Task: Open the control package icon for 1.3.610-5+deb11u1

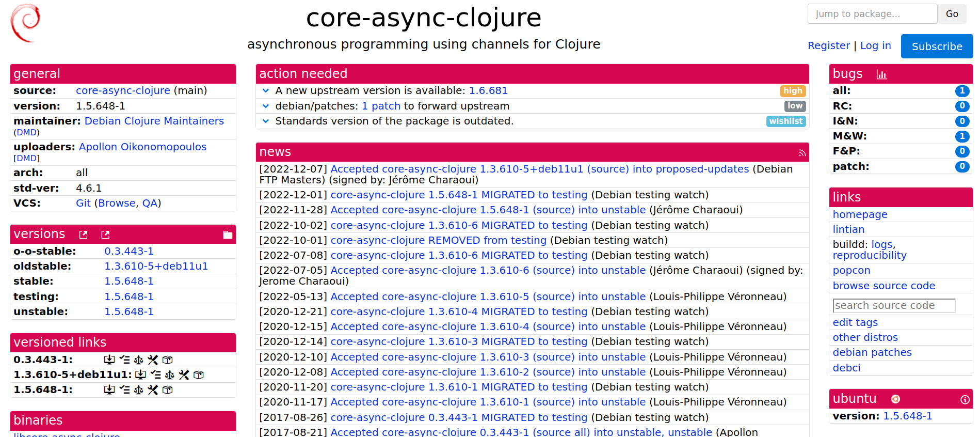Action: pyautogui.click(x=198, y=375)
